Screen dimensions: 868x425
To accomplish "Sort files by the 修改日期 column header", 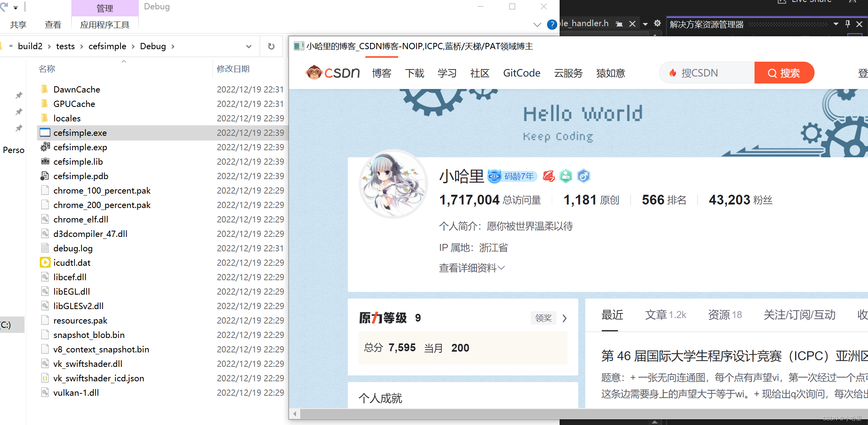I will 233,69.
